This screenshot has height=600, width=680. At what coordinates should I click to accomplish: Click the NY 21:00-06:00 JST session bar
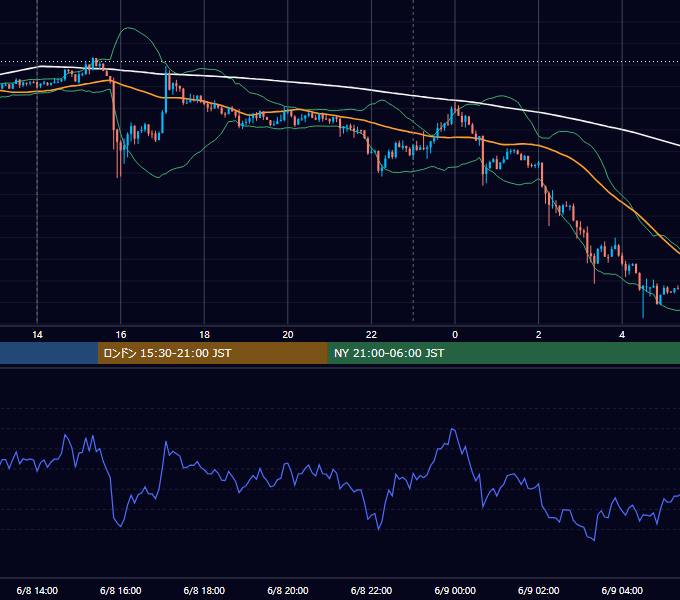coord(503,353)
